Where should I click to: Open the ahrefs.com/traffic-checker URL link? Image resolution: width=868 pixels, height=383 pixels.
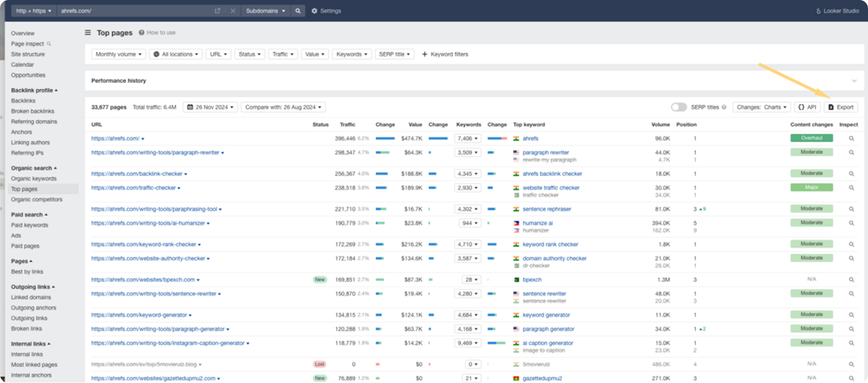click(133, 188)
